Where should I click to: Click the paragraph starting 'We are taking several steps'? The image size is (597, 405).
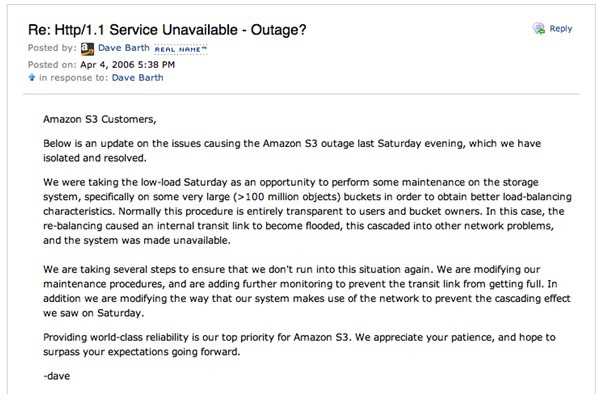(307, 291)
